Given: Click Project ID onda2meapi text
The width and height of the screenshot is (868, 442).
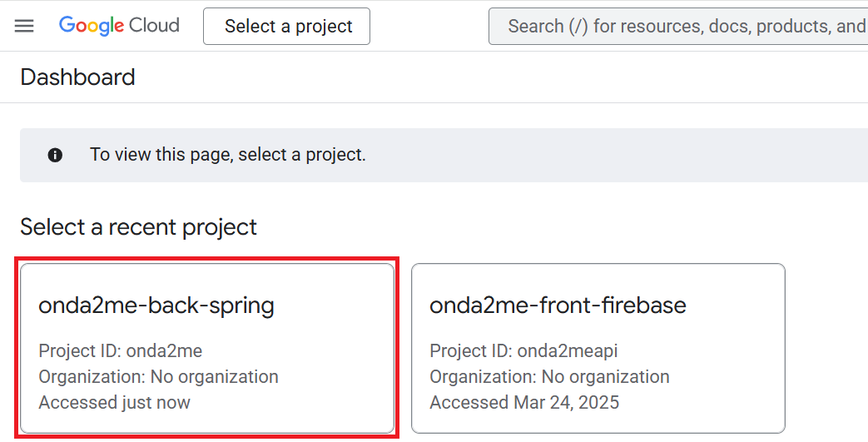Looking at the screenshot, I should tap(523, 351).
